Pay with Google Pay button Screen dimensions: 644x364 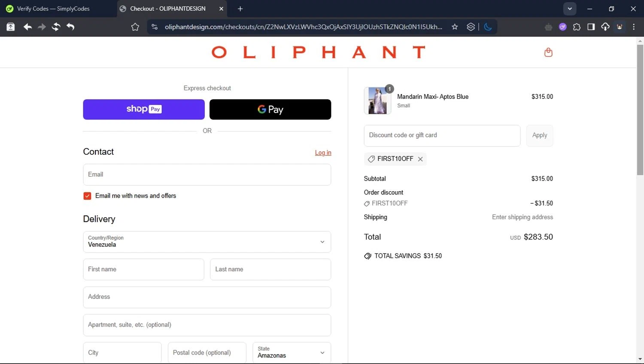click(x=270, y=109)
